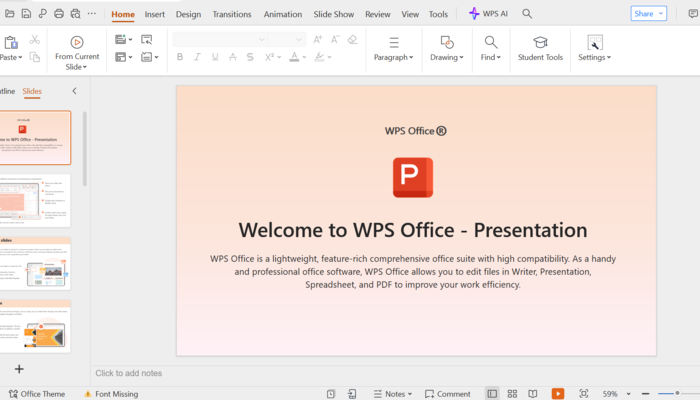Start slideshow From Current Slide
Screen dimensions: 700x400
77,54
